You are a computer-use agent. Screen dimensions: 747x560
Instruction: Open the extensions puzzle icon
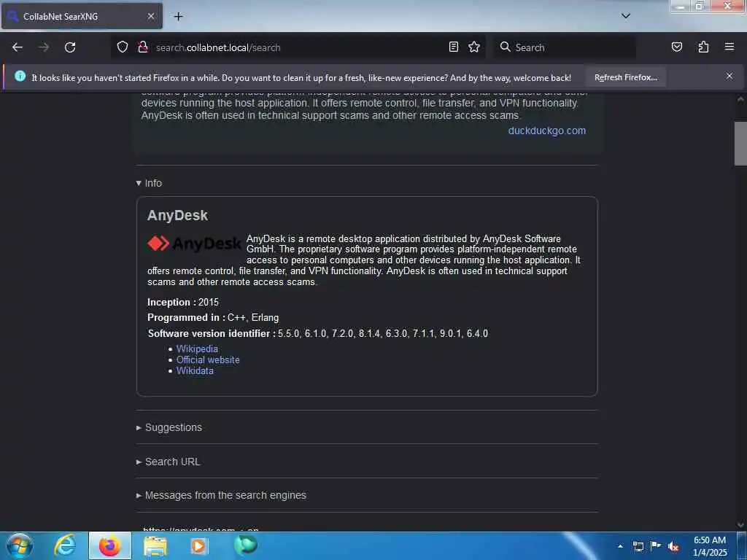click(x=703, y=47)
